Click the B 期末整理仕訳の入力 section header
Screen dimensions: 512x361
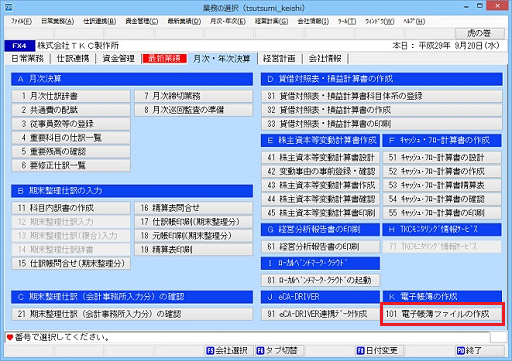[x=132, y=191]
